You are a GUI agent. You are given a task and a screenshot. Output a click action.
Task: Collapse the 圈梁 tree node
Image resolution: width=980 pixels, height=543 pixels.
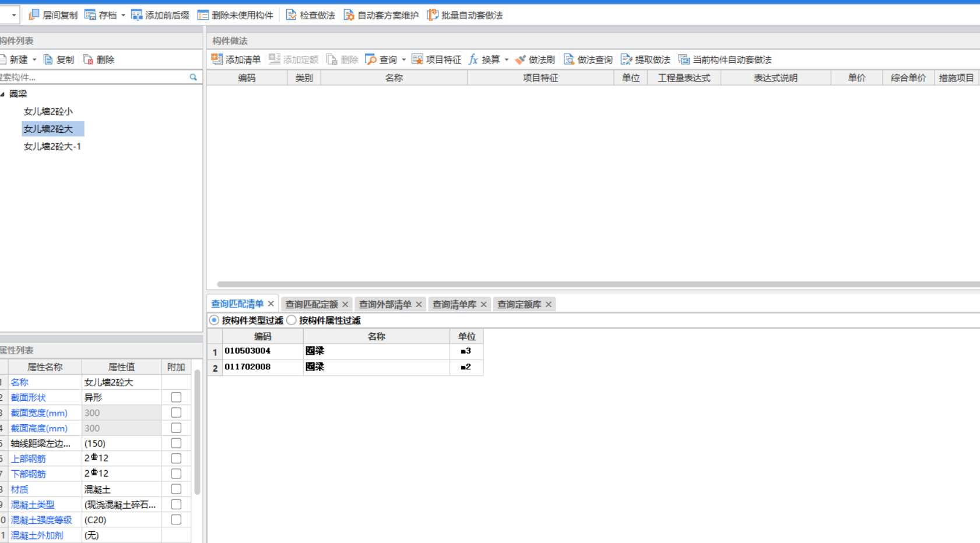click(3, 94)
